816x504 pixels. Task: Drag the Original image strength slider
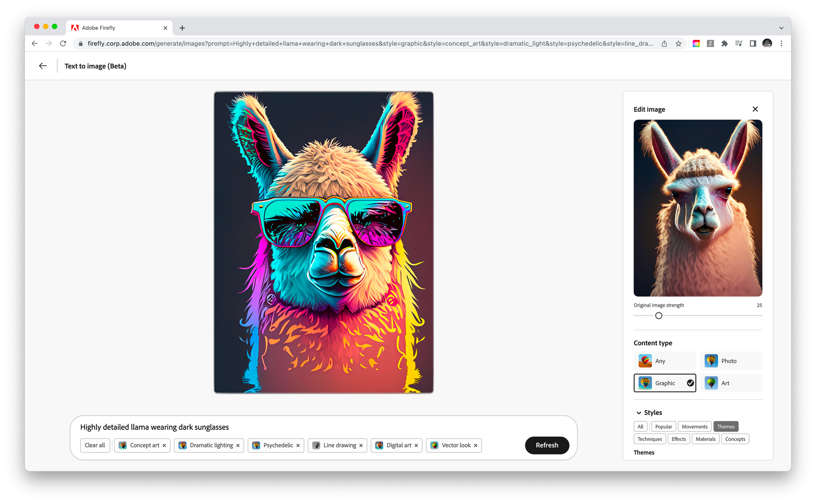coord(658,315)
